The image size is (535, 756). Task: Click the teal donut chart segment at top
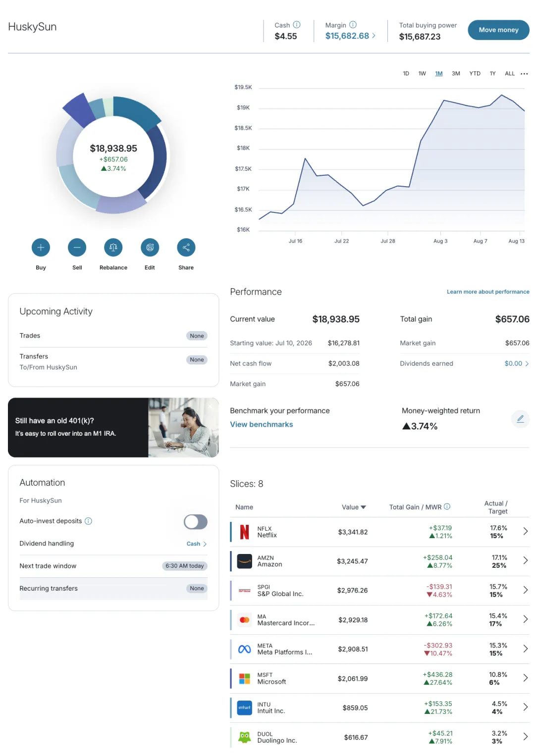[x=137, y=112]
